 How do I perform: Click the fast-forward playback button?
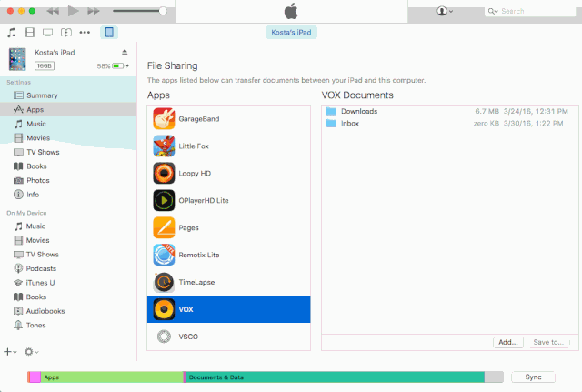94,11
